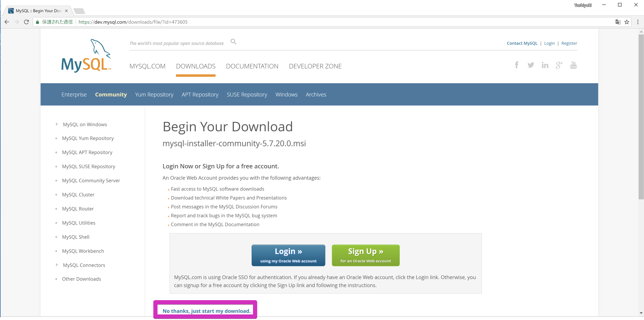The width and height of the screenshot is (644, 320).
Task: Open MySQL's LinkedIn page icon
Action: pos(545,65)
